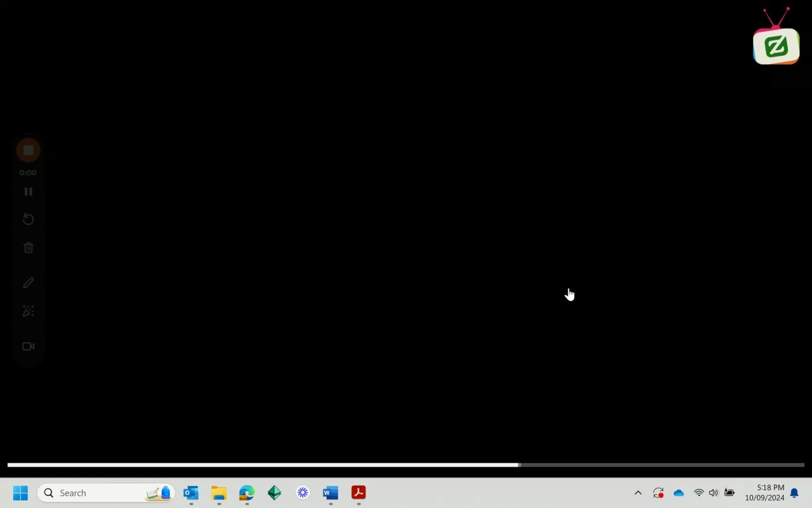Viewport: 812px width, 508px height.
Task: Activate the confetti effect icon
Action: 28,311
